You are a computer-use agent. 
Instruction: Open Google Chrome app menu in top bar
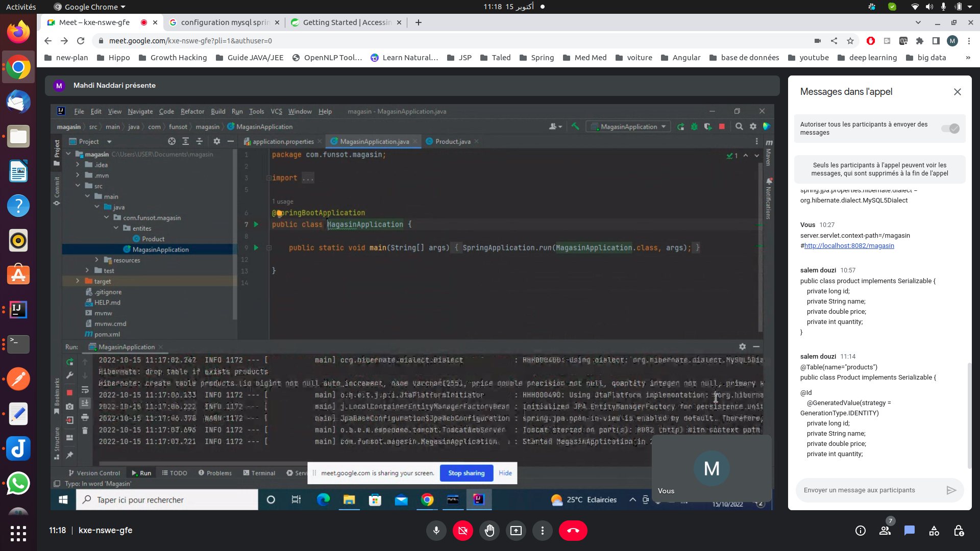(90, 7)
